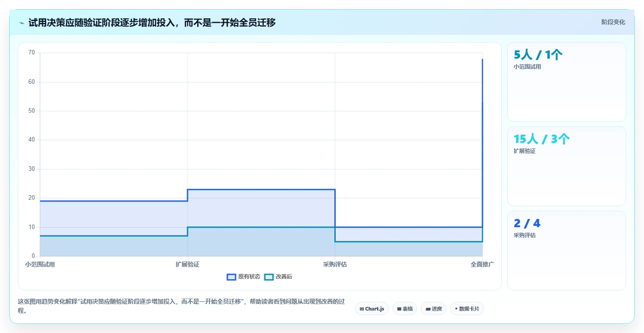Click the Chart.js tag chip
Image resolution: width=644 pixels, height=333 pixels.
click(372, 309)
